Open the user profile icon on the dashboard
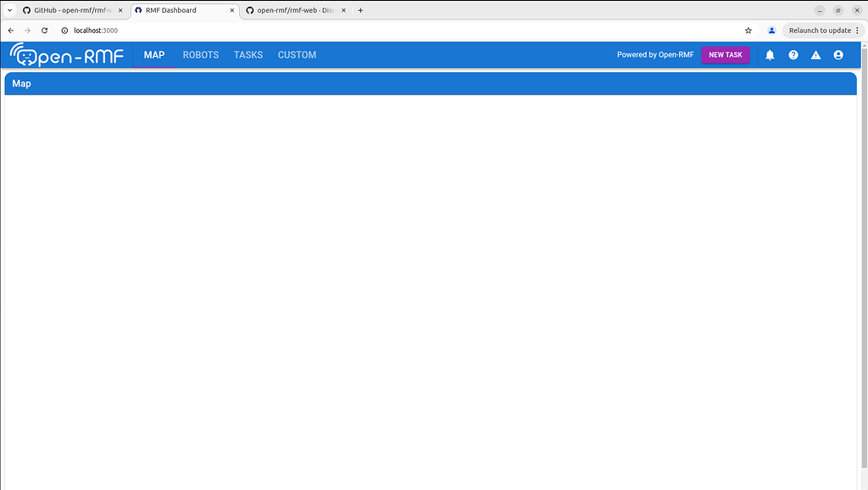This screenshot has width=868, height=490. pyautogui.click(x=838, y=54)
